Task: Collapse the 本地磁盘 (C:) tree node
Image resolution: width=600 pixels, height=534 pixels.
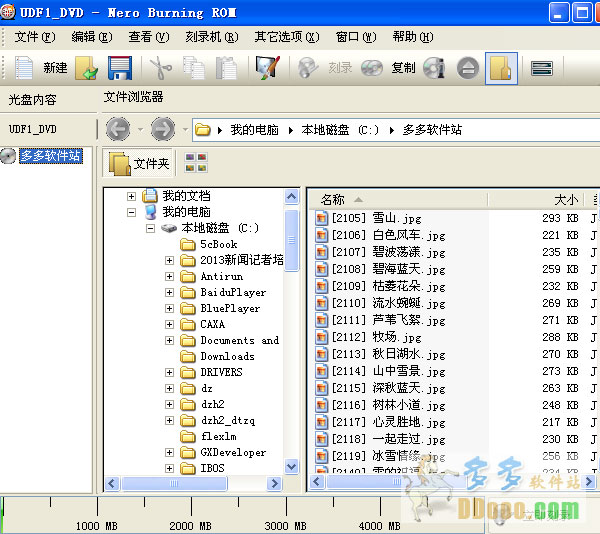Action: click(x=150, y=228)
